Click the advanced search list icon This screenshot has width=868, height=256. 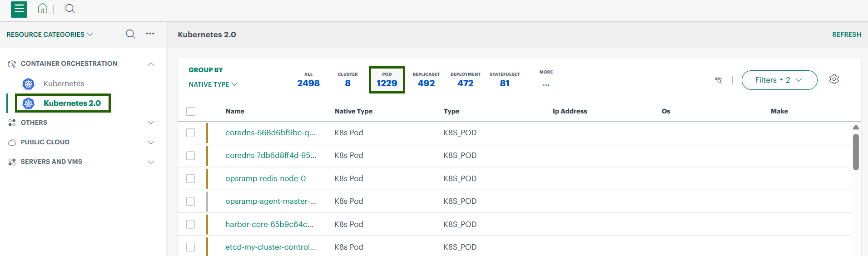click(x=718, y=80)
